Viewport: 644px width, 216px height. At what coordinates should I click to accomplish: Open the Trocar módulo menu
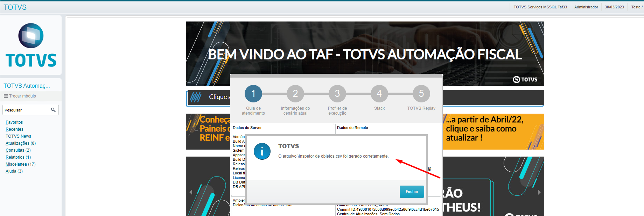[22, 96]
